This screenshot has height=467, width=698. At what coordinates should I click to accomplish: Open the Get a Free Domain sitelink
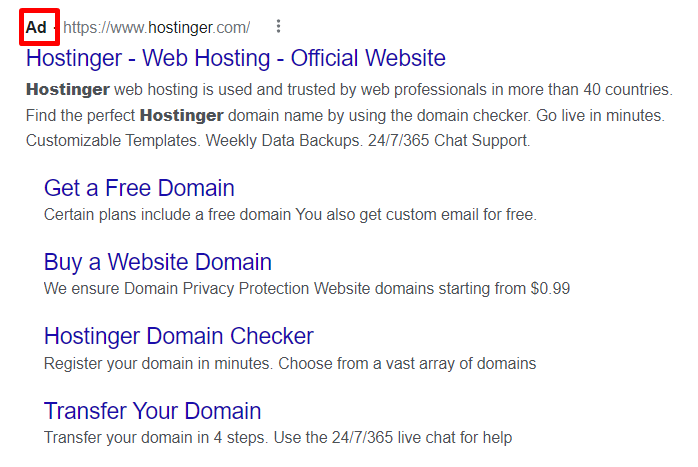139,188
